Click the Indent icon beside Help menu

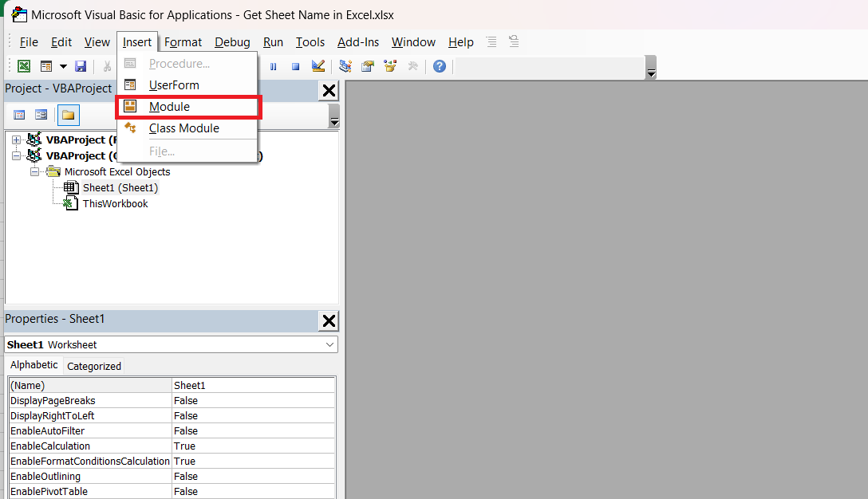[x=491, y=41]
